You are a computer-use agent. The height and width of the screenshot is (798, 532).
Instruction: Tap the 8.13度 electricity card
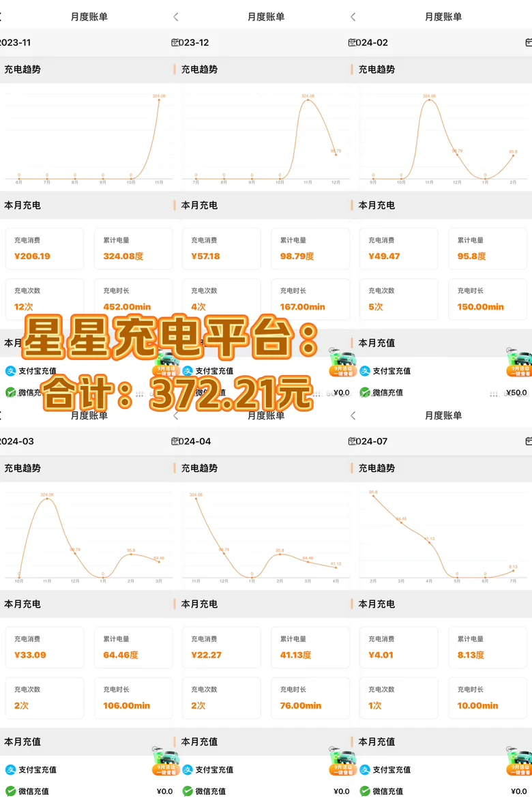click(x=488, y=647)
